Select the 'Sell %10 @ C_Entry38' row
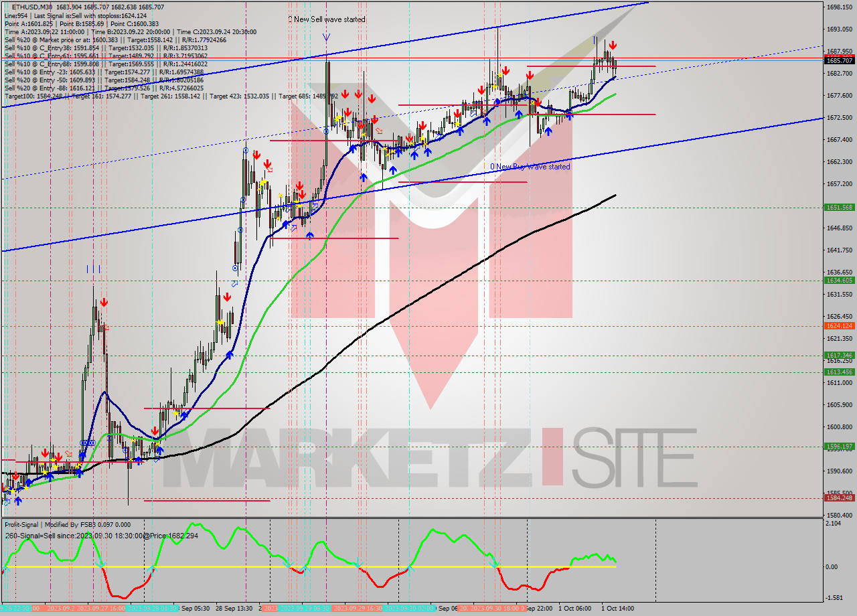This screenshot has height=616, width=857. point(106,48)
